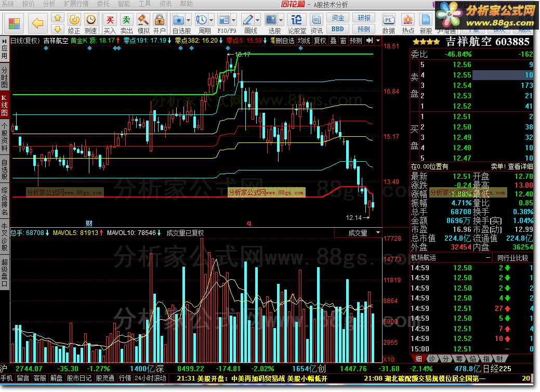Expand dropdown next to F10/F9 icon
This screenshot has width=540, height=392.
234,20
